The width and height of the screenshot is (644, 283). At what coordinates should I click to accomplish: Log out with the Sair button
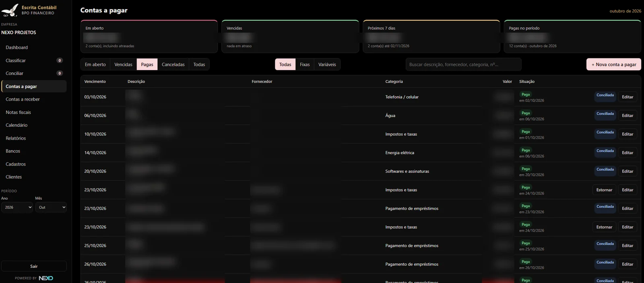click(x=34, y=266)
